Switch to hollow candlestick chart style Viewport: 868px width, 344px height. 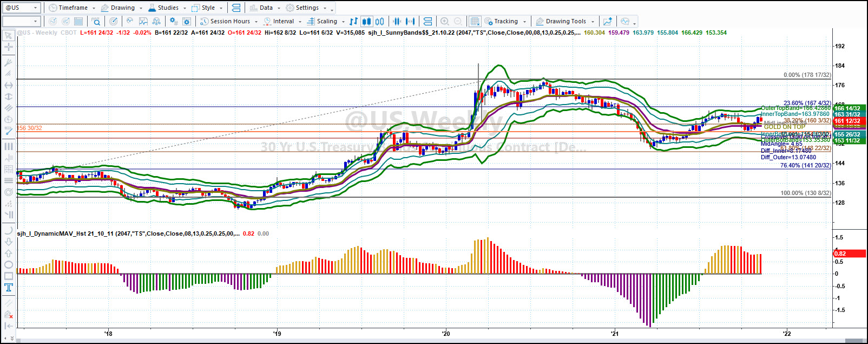(380, 21)
